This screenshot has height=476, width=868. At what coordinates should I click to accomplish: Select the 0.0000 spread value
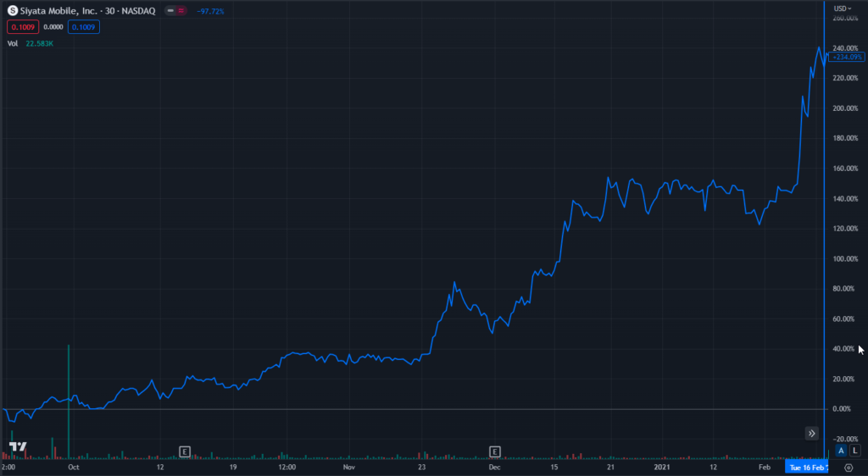tap(53, 27)
